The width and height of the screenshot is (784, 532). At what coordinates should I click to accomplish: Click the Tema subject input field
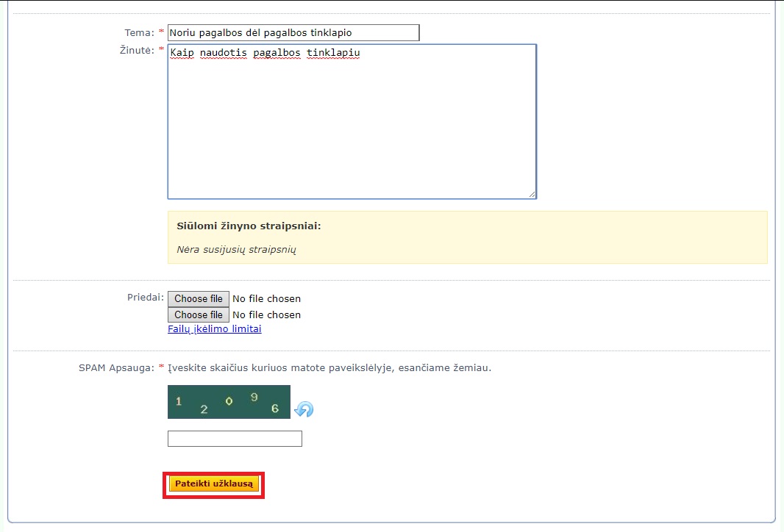[x=293, y=33]
